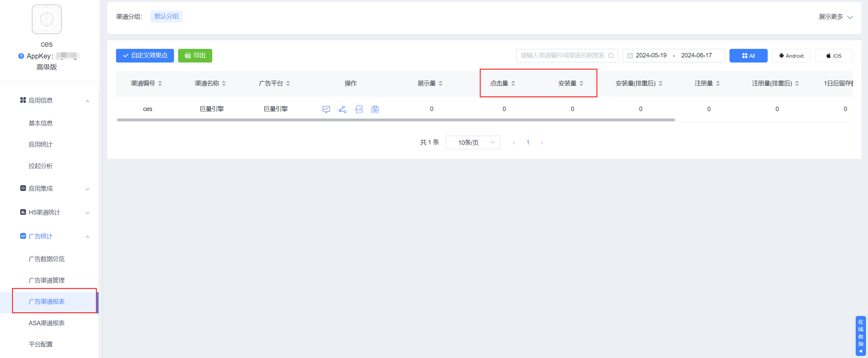
Task: Sort by 点击量 using its sort arrows
Action: (513, 83)
